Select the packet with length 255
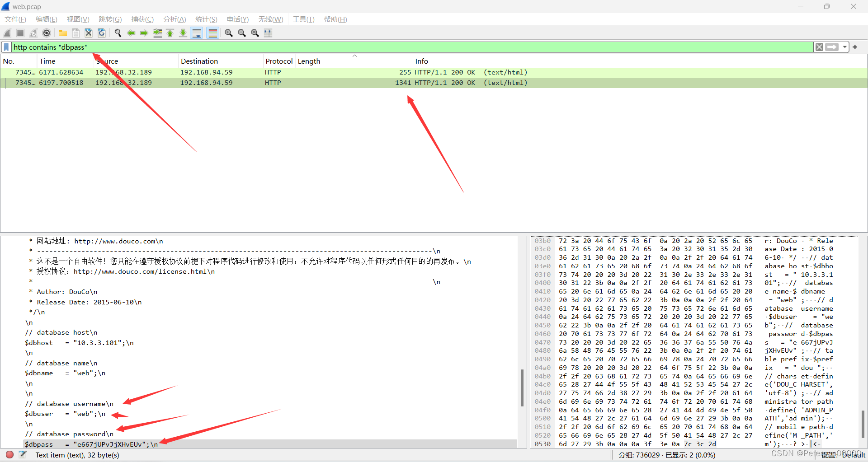Viewport: 868px width, 462px height. tap(434, 72)
